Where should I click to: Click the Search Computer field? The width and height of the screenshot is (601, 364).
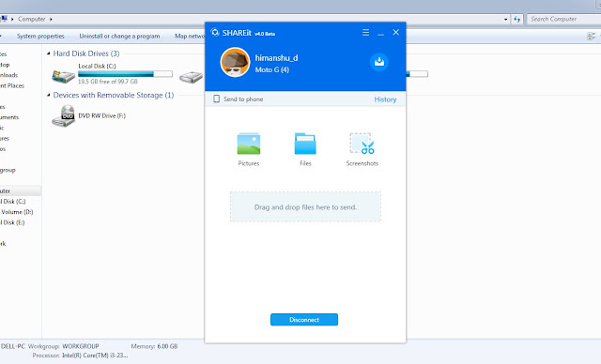tap(563, 19)
